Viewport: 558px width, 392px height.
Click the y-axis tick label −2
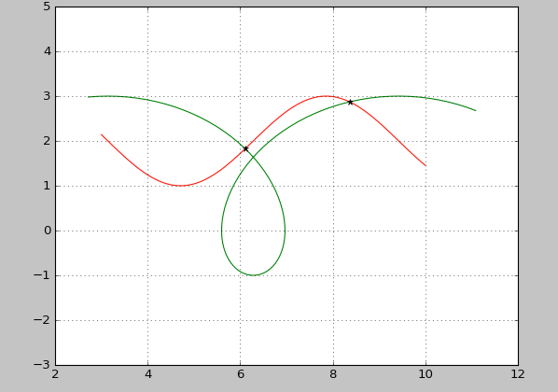click(42, 320)
